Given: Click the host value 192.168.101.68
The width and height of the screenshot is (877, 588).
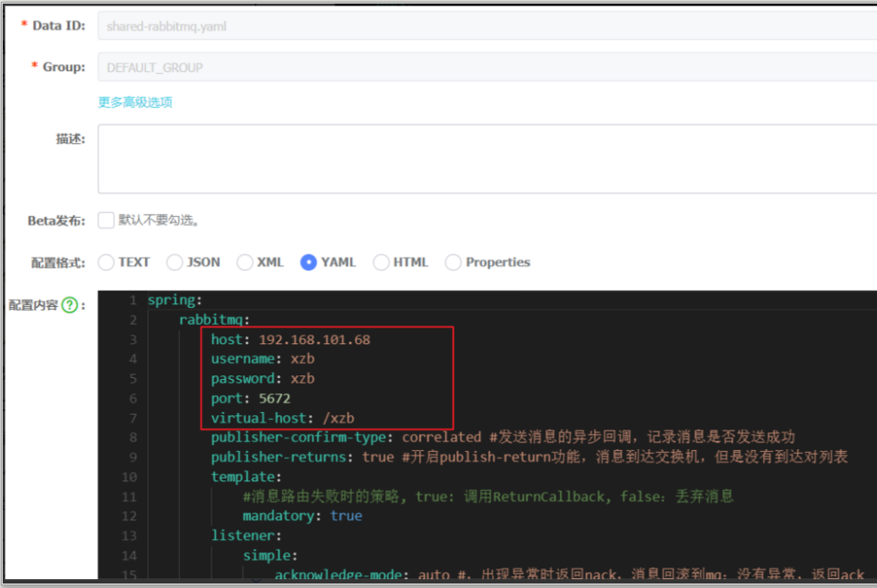Looking at the screenshot, I should click(x=314, y=340).
